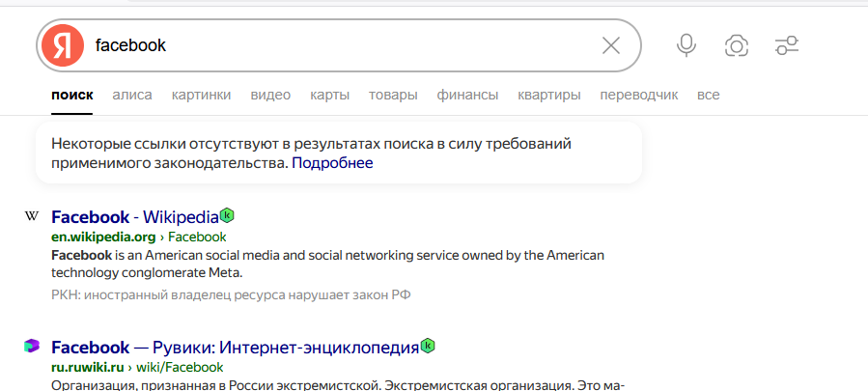This screenshot has height=391, width=868.
Task: Open search settings sliders icon
Action: pyautogui.click(x=787, y=45)
